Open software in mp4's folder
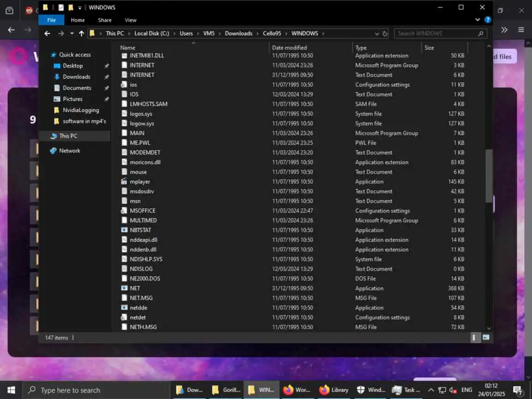The width and height of the screenshot is (532, 399). point(84,121)
